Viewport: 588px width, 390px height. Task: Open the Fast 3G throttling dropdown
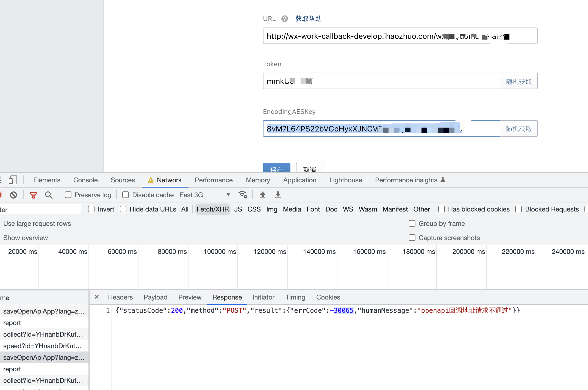(205, 195)
